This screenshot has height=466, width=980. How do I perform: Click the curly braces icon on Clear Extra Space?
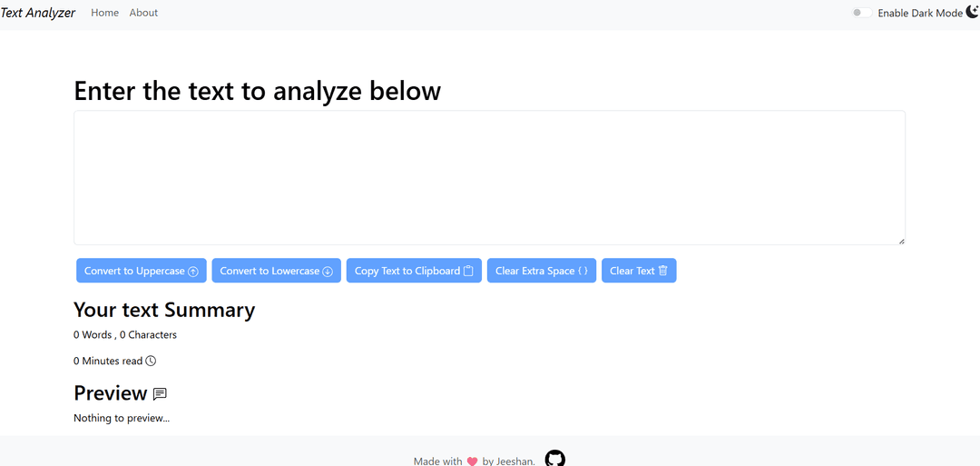[583, 271]
